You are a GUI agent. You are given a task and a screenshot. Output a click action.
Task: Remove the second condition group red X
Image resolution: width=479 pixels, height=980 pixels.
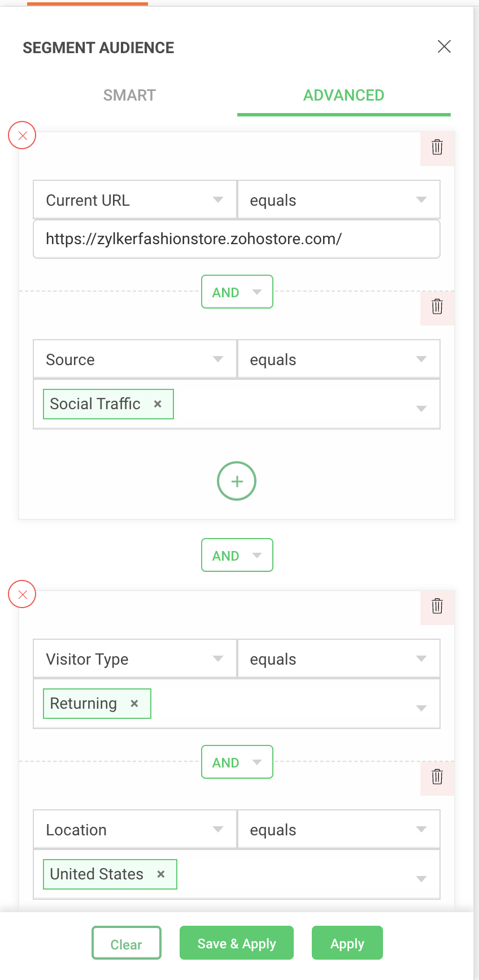pyautogui.click(x=22, y=595)
